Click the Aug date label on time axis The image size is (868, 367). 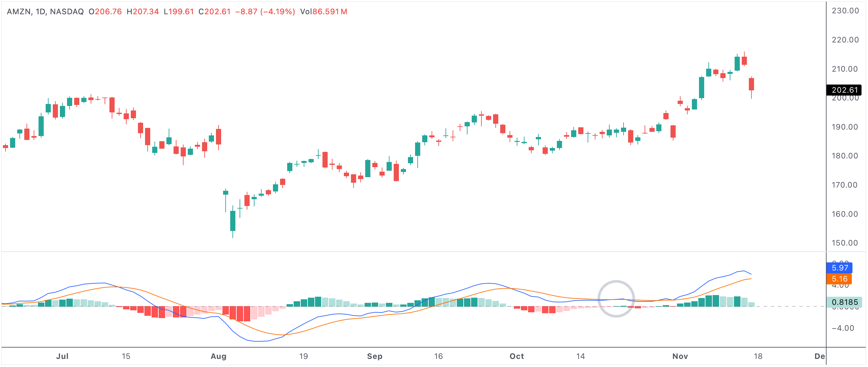pos(218,356)
